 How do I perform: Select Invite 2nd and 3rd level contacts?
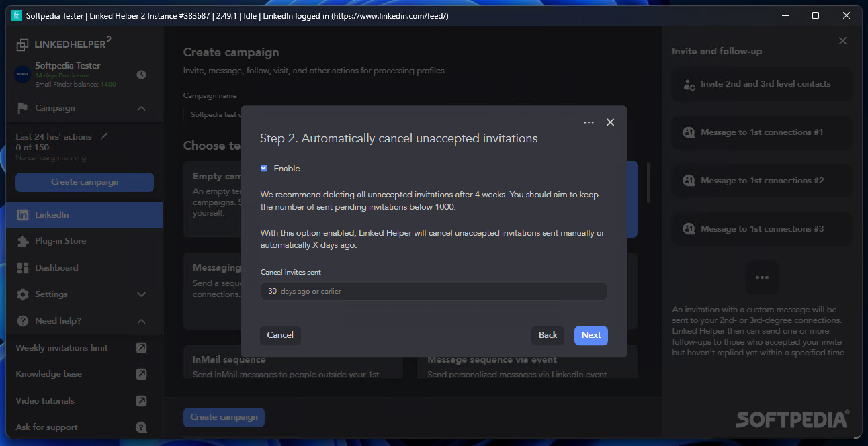coord(762,84)
